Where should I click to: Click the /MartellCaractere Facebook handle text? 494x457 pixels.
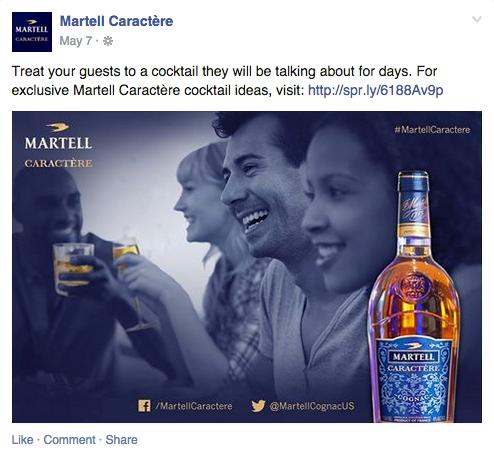pyautogui.click(x=194, y=406)
